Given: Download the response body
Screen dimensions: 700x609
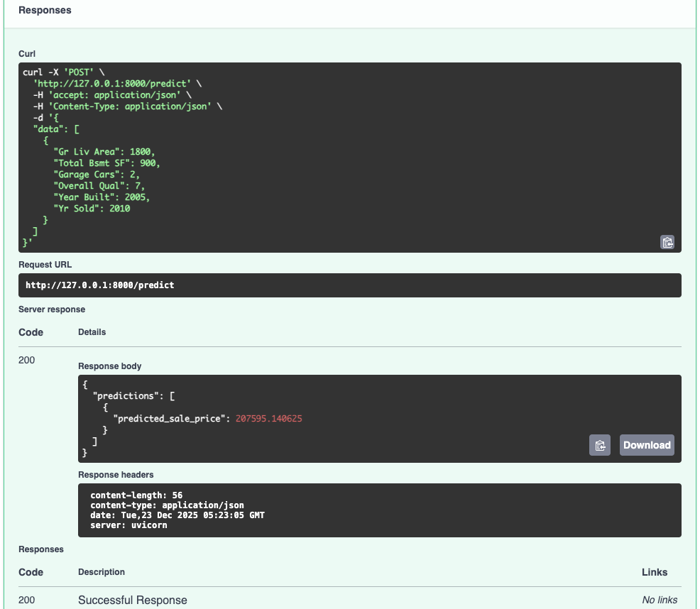Looking at the screenshot, I should (646, 445).
